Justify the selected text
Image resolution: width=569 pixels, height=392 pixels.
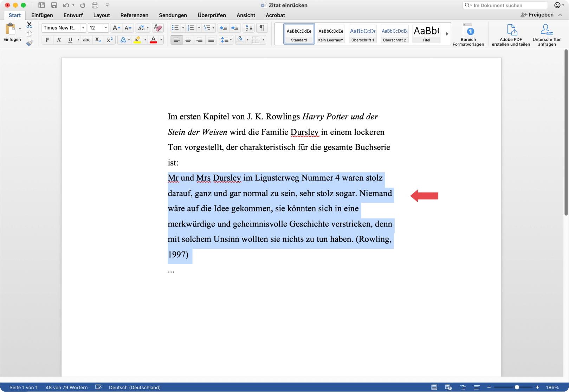pyautogui.click(x=211, y=40)
